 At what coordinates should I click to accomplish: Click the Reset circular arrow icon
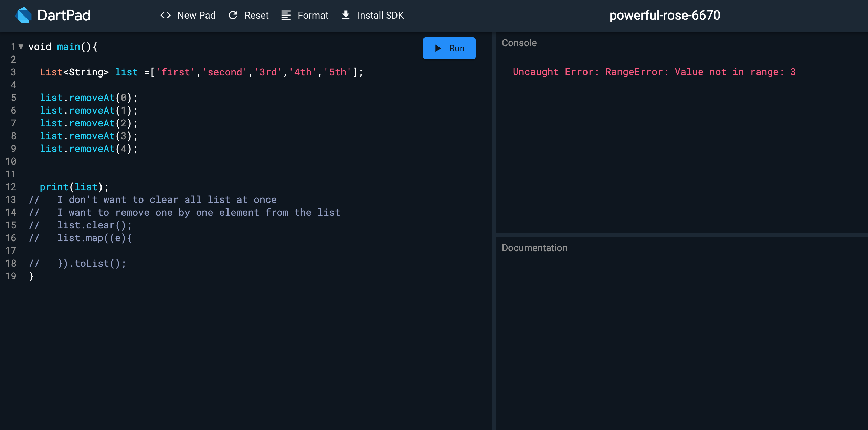click(x=233, y=15)
